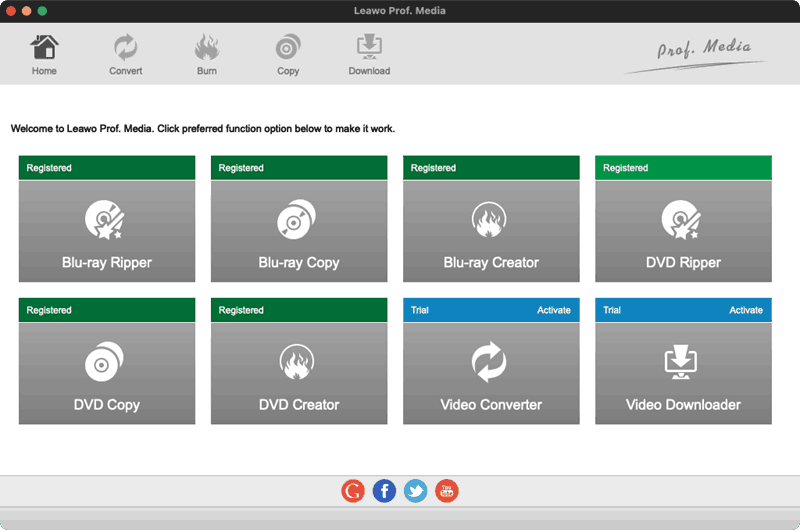800x530 pixels.
Task: Open the YouTube social icon
Action: (447, 491)
